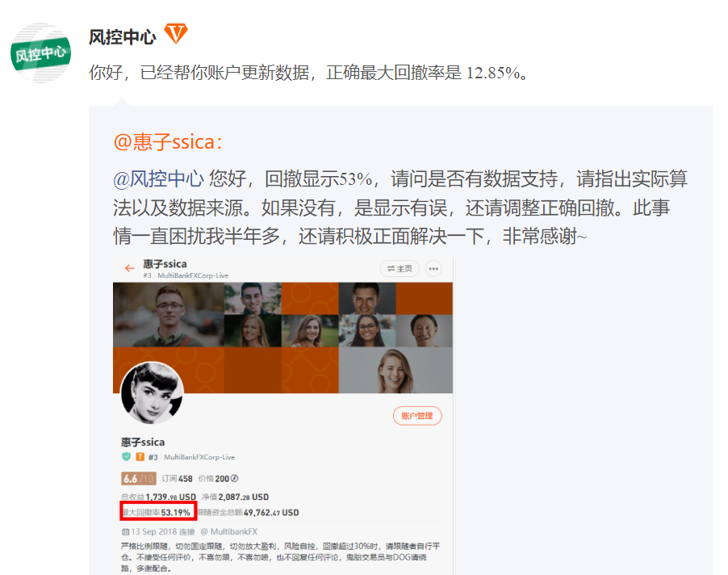Click the 惠子ssica name in header bar
Screen dimensions: 728x575
165,264
